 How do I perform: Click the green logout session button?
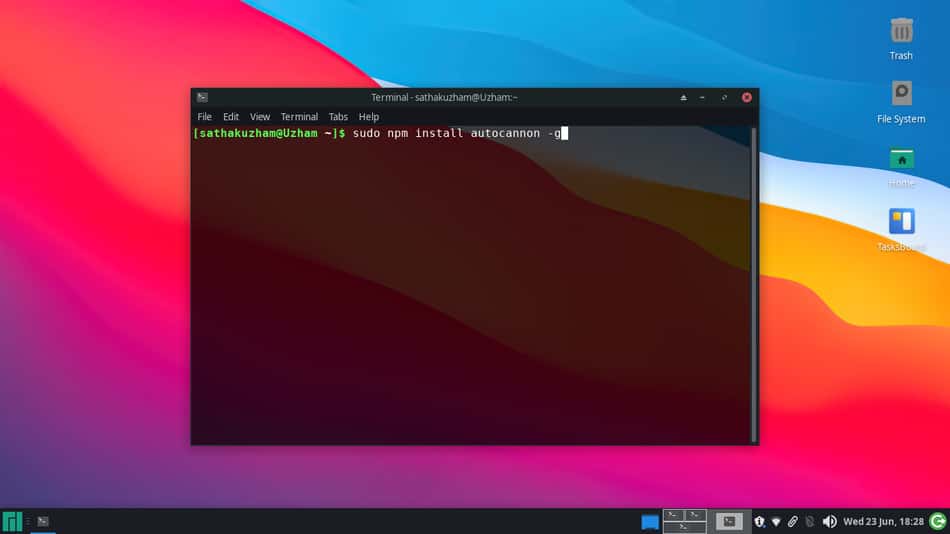click(938, 521)
